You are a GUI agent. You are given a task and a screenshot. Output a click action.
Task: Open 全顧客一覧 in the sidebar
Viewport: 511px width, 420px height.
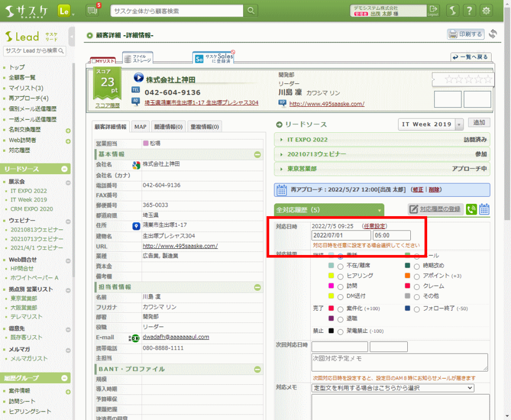click(22, 78)
